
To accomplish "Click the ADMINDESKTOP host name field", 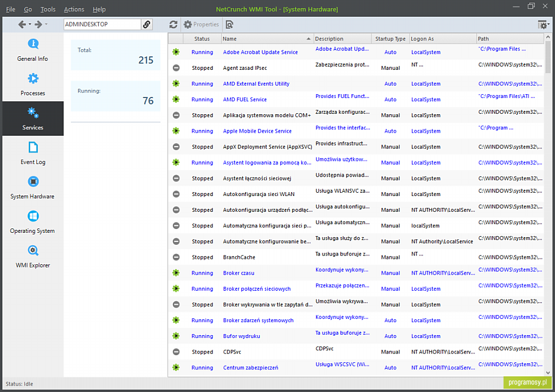I will [102, 24].
